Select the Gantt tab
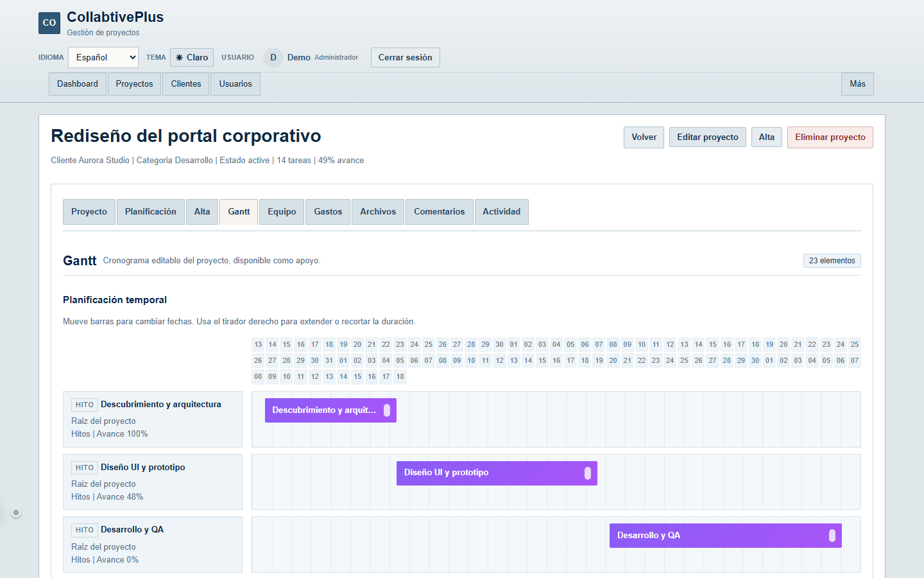The image size is (924, 578). 239,212
